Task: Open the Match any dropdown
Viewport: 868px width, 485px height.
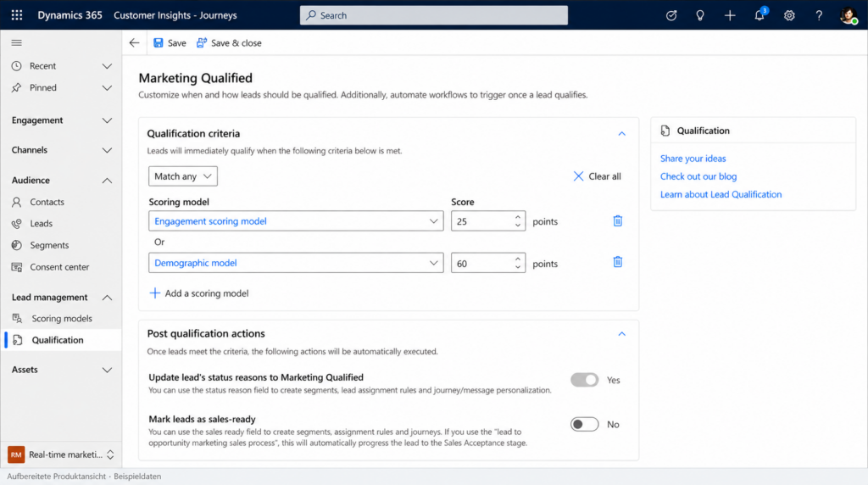Action: (183, 176)
